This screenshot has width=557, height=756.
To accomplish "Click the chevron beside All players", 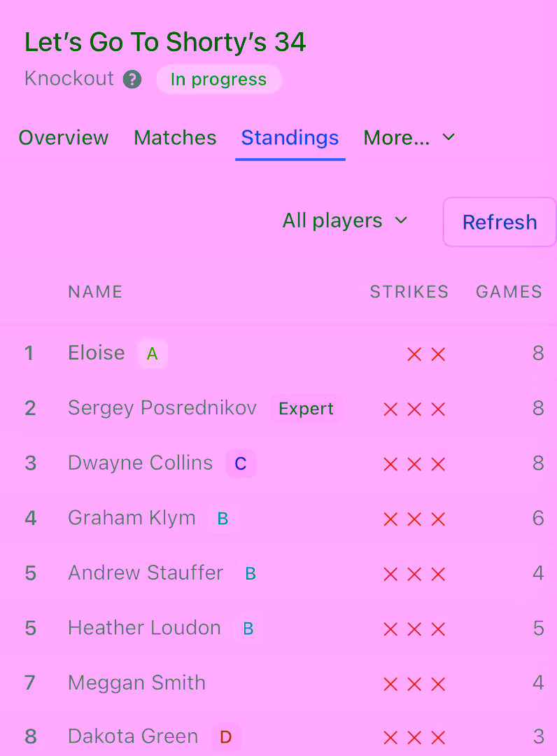I will [401, 220].
